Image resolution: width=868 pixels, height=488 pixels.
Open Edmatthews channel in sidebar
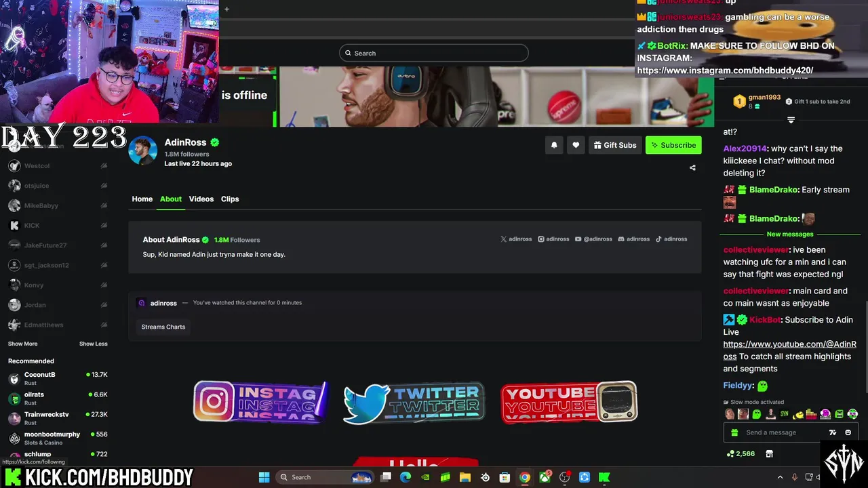coord(58,325)
